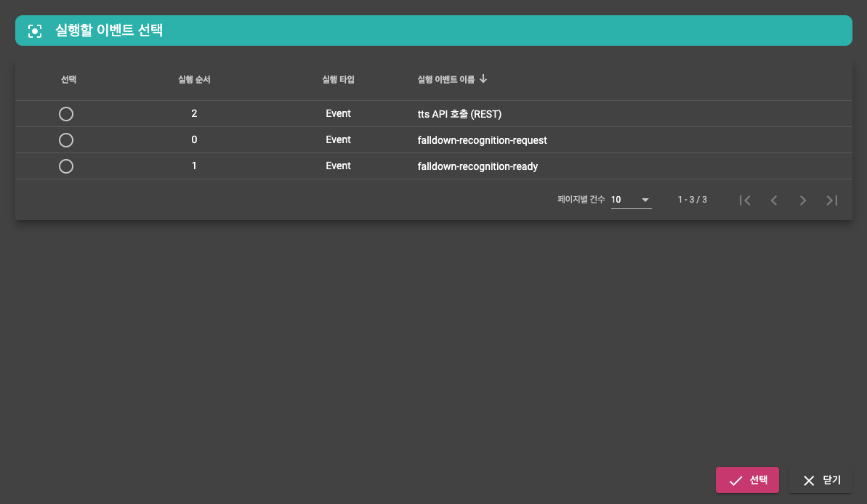Click the 1 - 3 / 3 pagination text

[x=692, y=200]
